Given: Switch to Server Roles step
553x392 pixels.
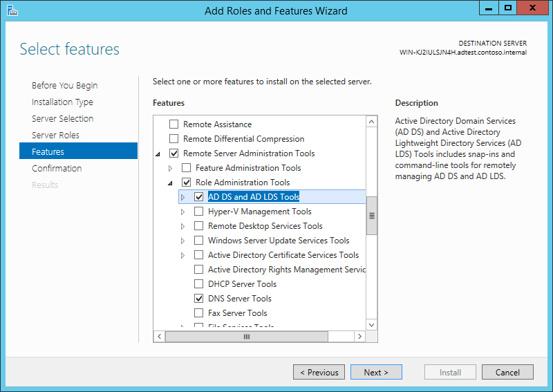Looking at the screenshot, I should (55, 135).
